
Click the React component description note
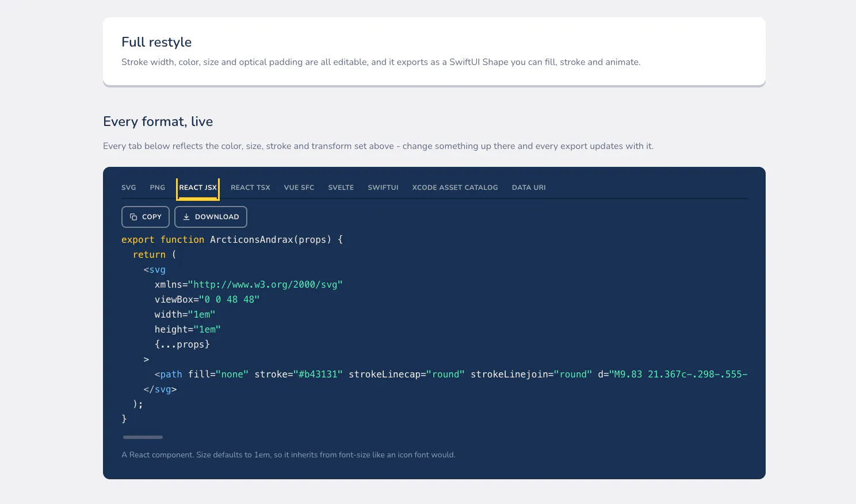288,455
